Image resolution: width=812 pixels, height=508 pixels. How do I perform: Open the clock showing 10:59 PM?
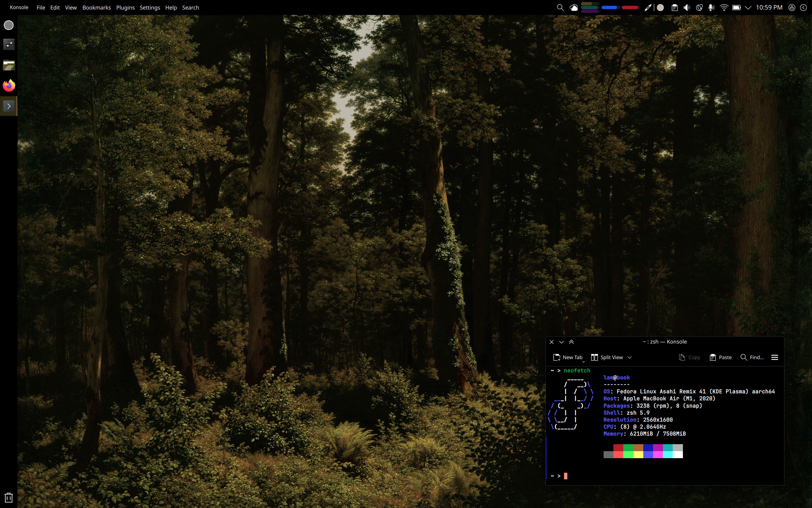tap(769, 7)
